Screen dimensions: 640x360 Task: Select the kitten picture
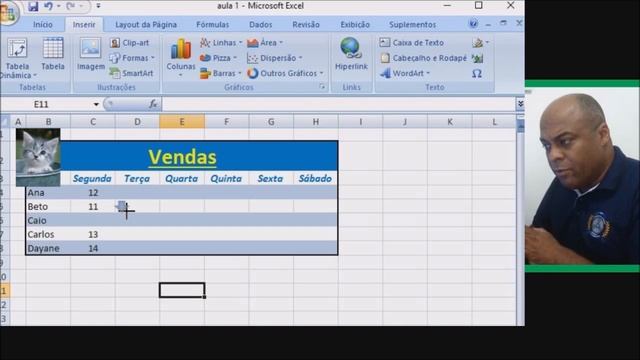[38, 158]
